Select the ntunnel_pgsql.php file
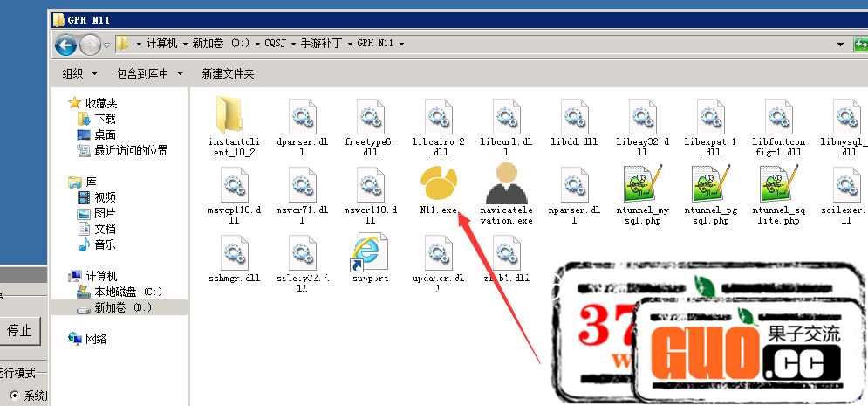The width and height of the screenshot is (868, 406). click(710, 185)
